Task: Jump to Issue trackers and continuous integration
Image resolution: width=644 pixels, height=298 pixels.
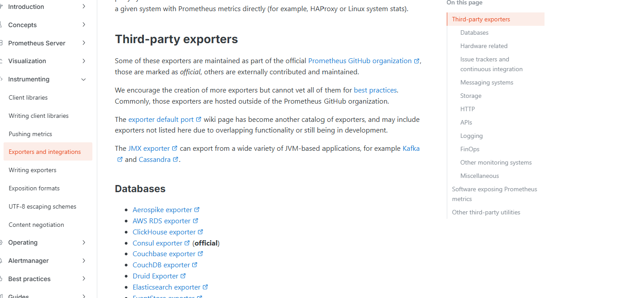Action: (491, 64)
